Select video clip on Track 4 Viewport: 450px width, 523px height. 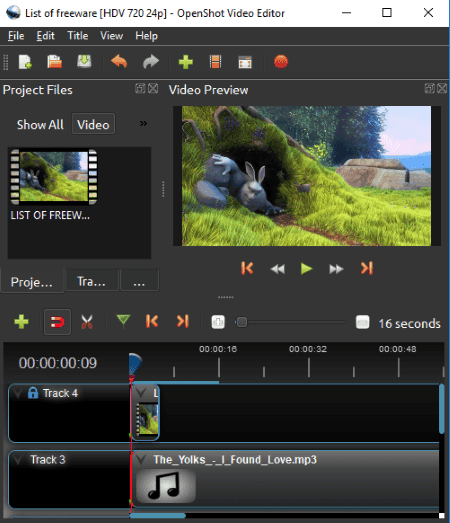145,413
